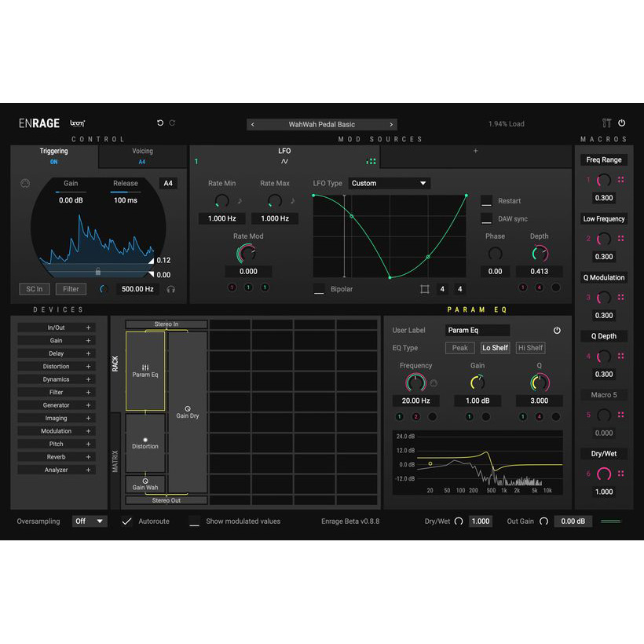Click the Q Depth macro assign dots
Viewport: 644px width, 644px height.
pyautogui.click(x=621, y=356)
